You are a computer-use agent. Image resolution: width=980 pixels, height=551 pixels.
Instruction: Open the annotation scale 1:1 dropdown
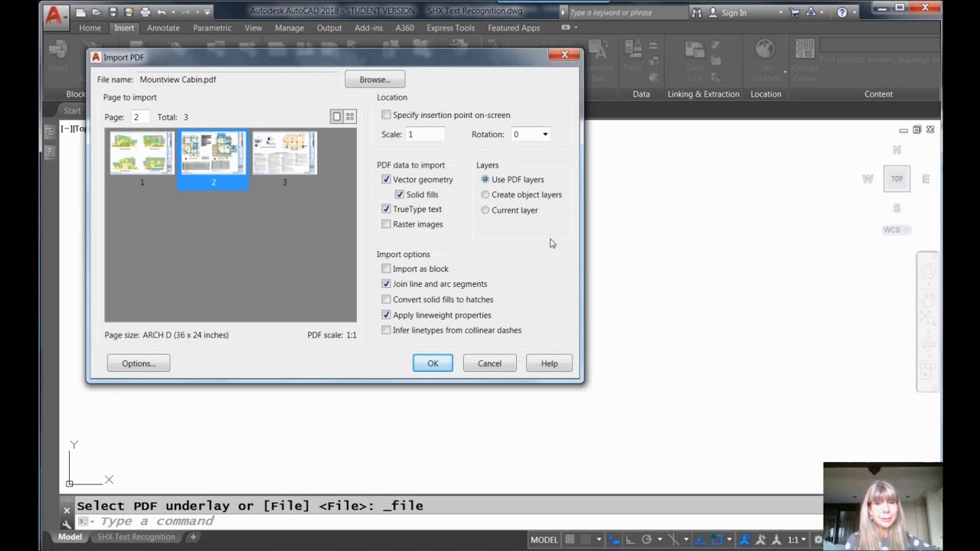pyautogui.click(x=797, y=540)
